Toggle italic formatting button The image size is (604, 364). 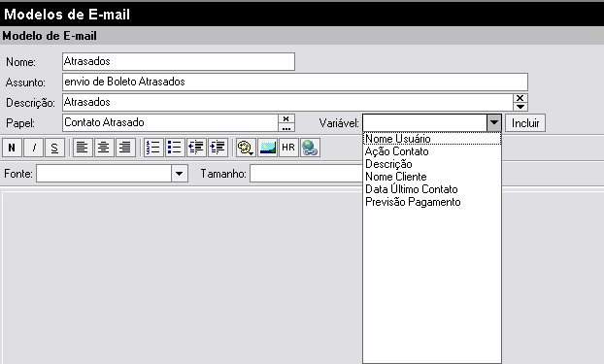pos(34,148)
